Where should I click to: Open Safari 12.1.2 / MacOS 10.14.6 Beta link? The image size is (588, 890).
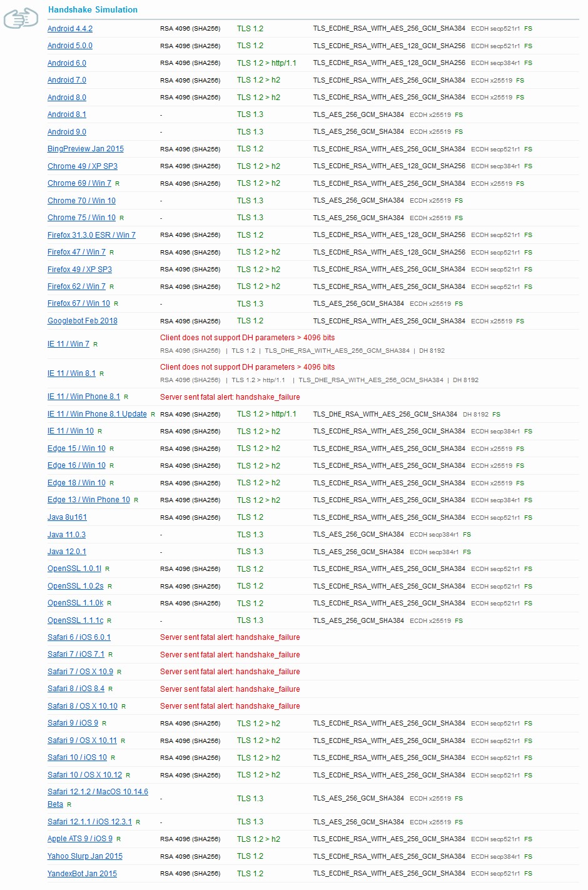point(98,792)
